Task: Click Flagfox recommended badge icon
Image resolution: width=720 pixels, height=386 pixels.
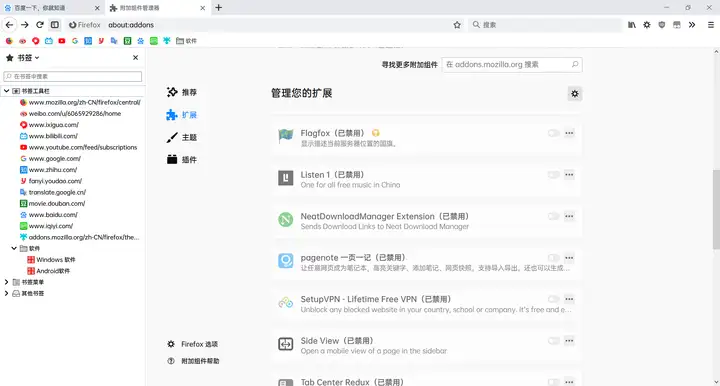Action: pyautogui.click(x=376, y=133)
